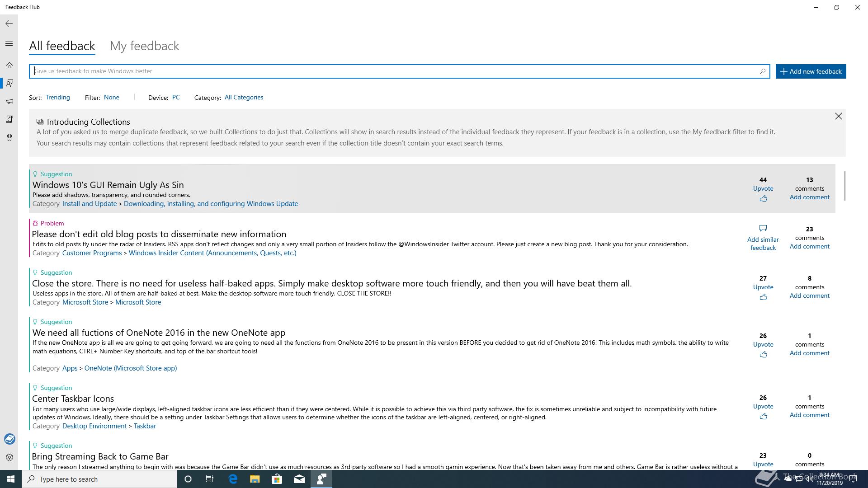Open the Home icon in sidebar
This screenshot has width=868, height=488.
click(x=9, y=66)
